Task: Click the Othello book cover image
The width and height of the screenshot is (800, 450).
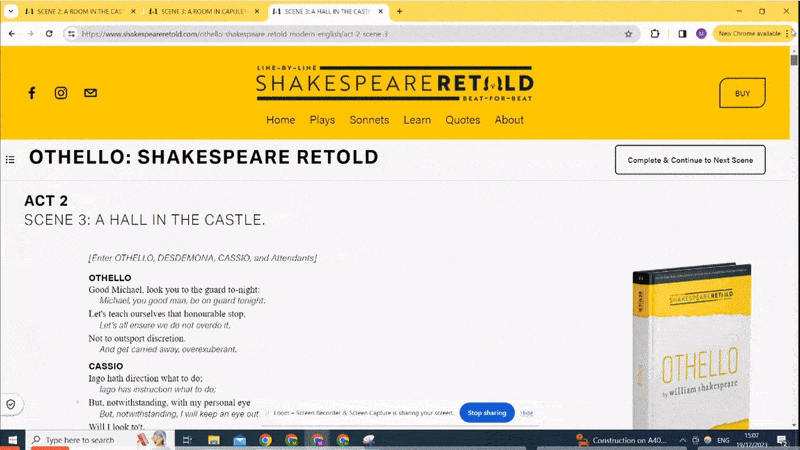Action: (692, 347)
